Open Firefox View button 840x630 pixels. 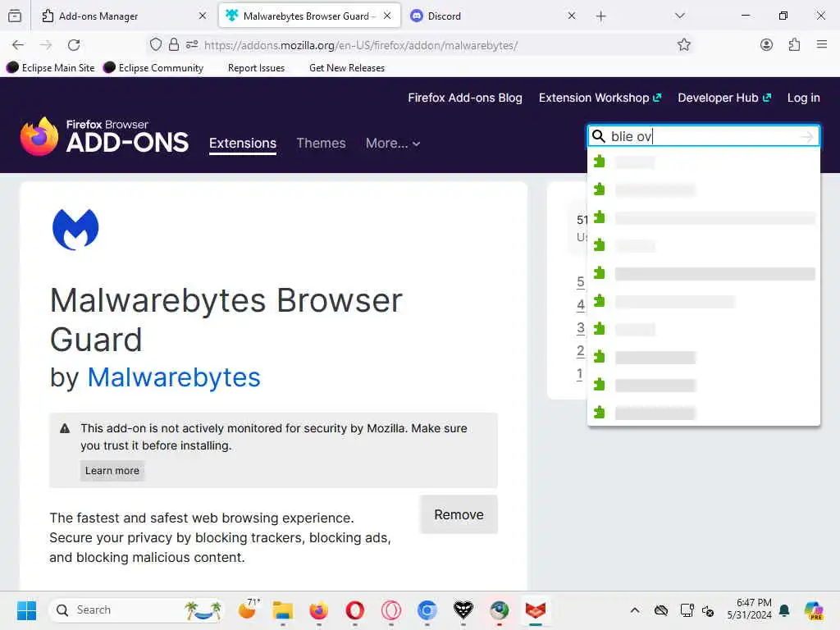15,16
